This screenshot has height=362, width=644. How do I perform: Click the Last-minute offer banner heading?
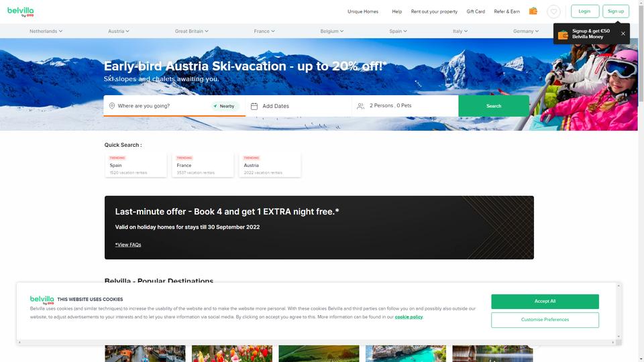click(x=227, y=212)
